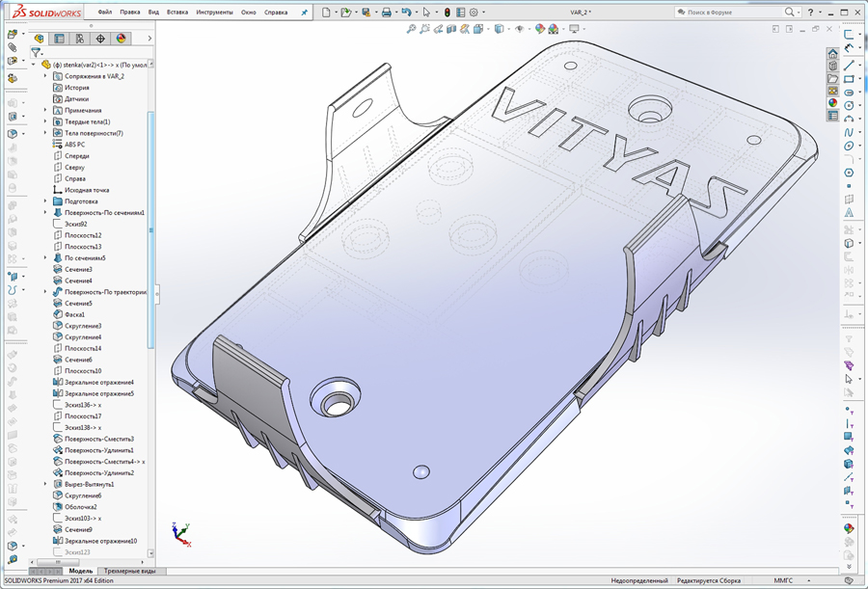
Task: Click the Zoom to Fit magnifier icon
Action: (x=411, y=29)
